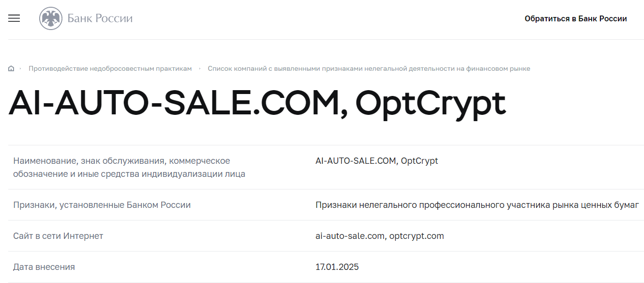644x283 pixels.
Task: Click «Признаки, установленные Банком России» label
Action: (x=102, y=205)
